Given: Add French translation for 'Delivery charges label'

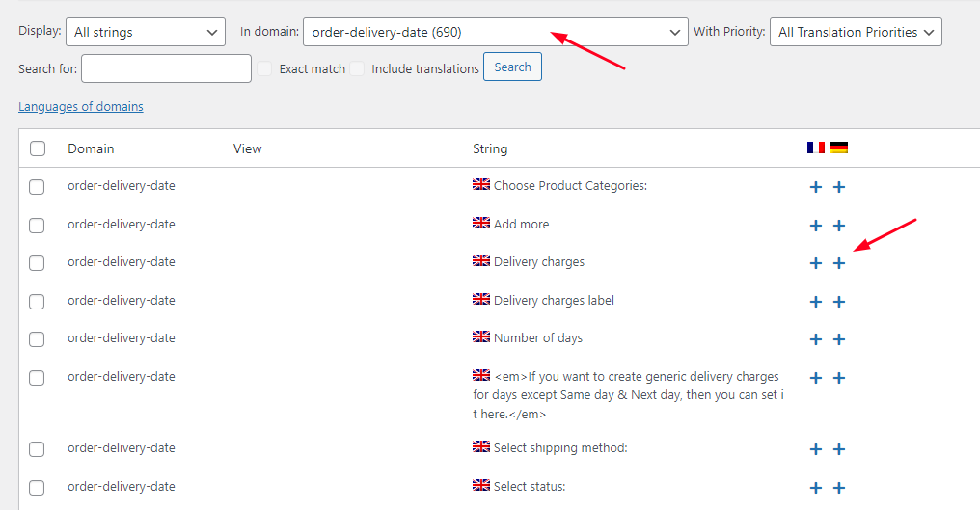Looking at the screenshot, I should 815,302.
